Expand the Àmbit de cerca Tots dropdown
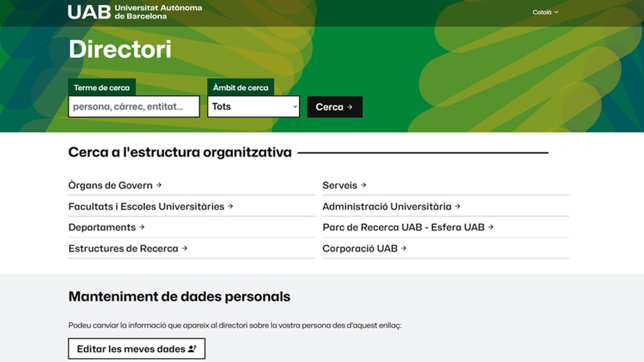Viewport: 644px width, 362px height. click(x=253, y=107)
